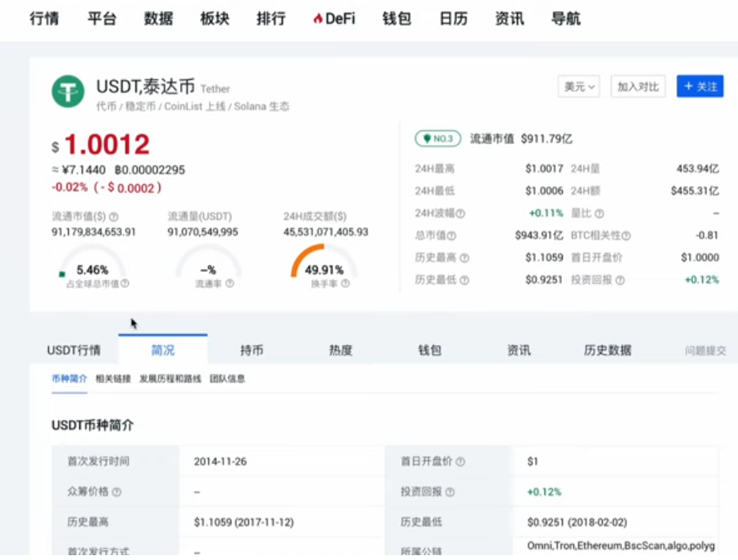Click help icon beside 流通率

230,283
